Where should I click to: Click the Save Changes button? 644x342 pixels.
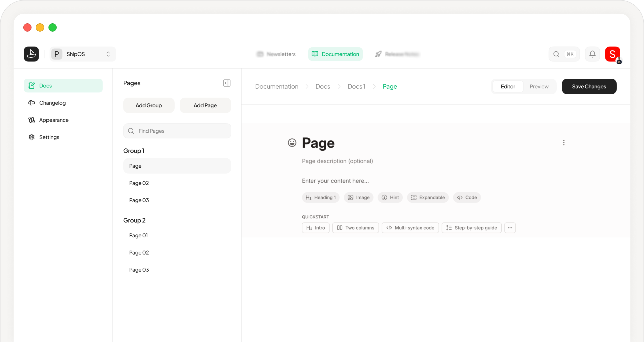tap(589, 86)
